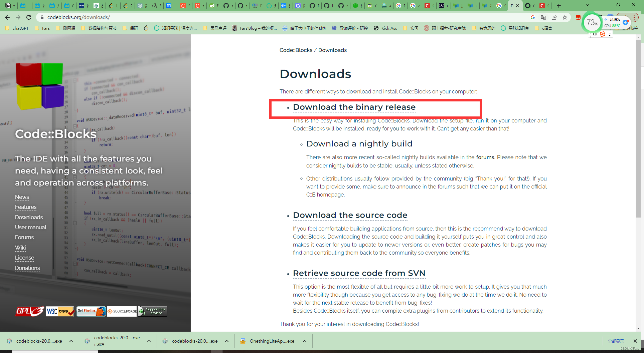Open Retrieve source code from SVN link
Viewport: 644px width, 353px height.
[359, 273]
